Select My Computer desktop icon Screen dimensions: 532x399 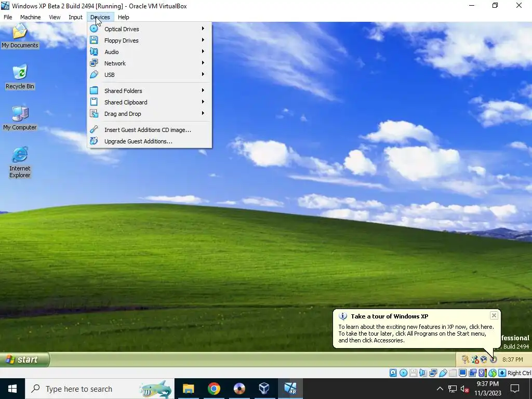click(20, 118)
